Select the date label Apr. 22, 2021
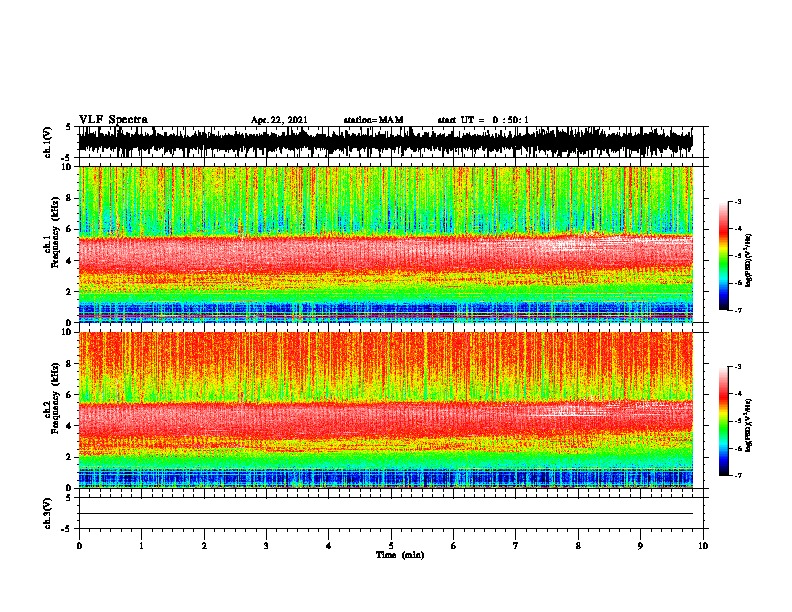Screen dimensions: 792x612 pyautogui.click(x=279, y=120)
